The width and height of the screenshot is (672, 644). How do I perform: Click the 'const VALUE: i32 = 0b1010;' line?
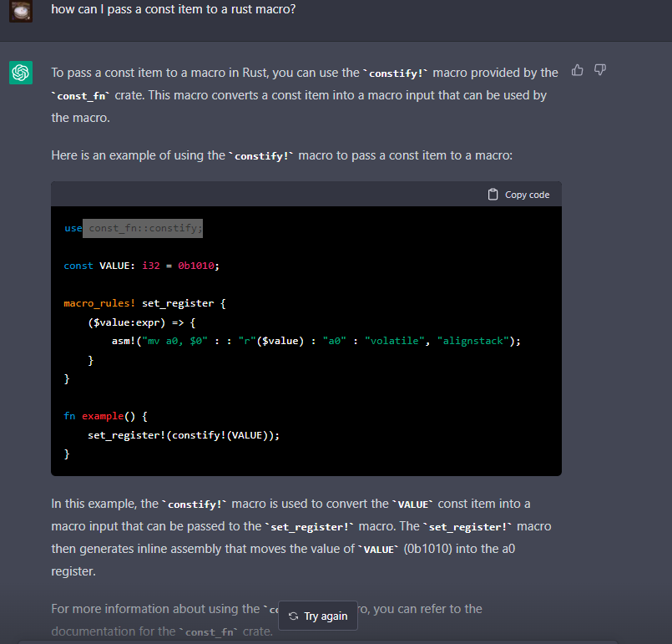(141, 266)
